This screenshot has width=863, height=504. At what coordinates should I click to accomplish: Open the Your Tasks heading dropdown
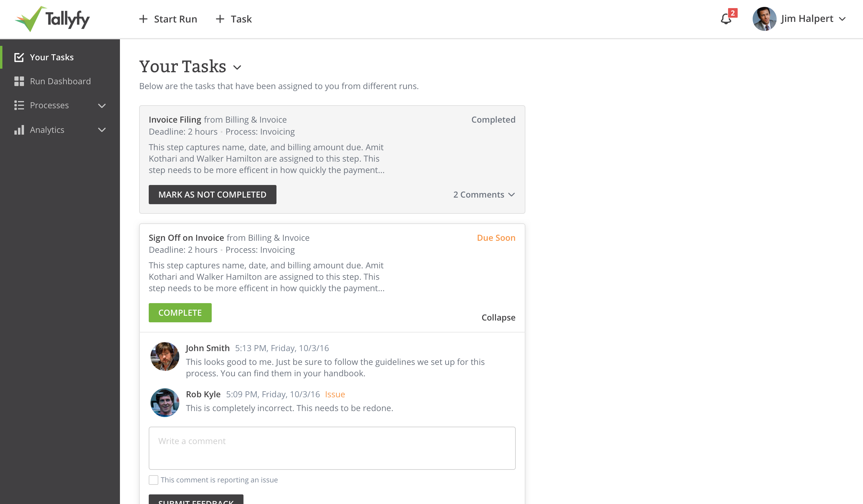click(x=238, y=68)
